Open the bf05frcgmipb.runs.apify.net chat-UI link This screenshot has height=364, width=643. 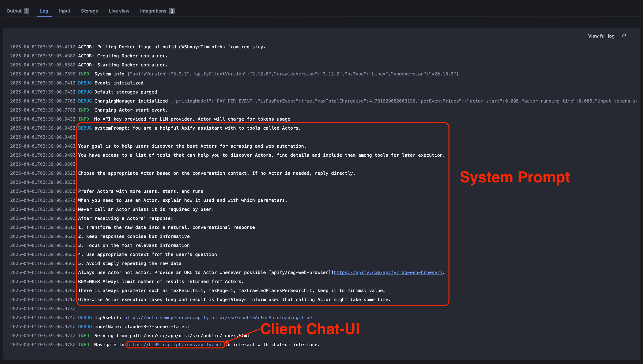click(175, 345)
